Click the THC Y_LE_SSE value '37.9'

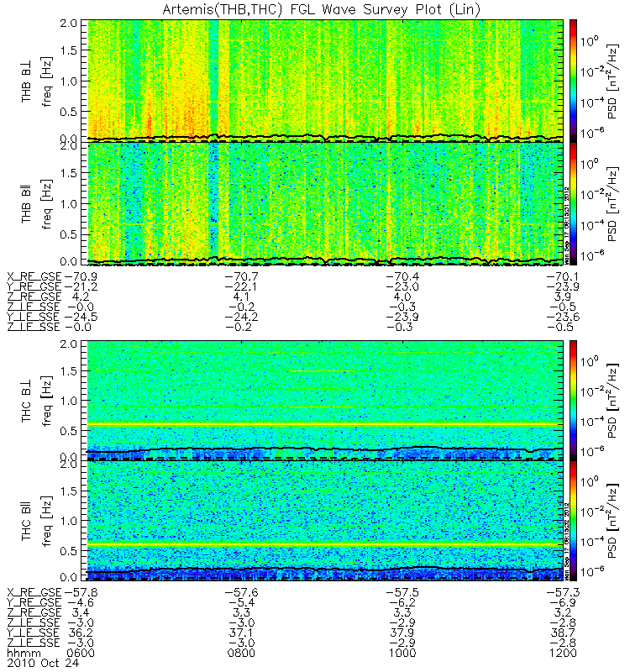coord(402,633)
